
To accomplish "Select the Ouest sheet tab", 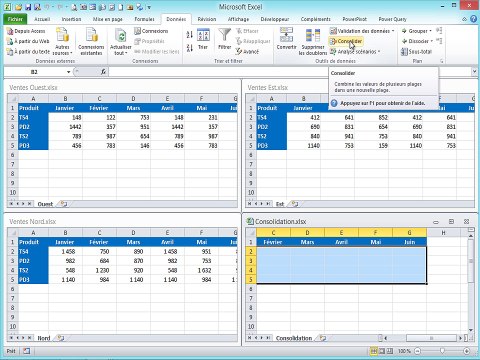I will (45, 204).
